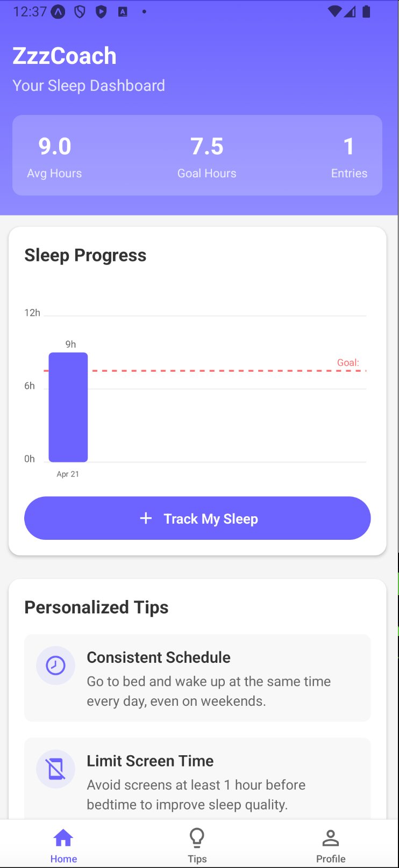399x868 pixels.
Task: Tap the Entries count stat
Action: coord(349,156)
